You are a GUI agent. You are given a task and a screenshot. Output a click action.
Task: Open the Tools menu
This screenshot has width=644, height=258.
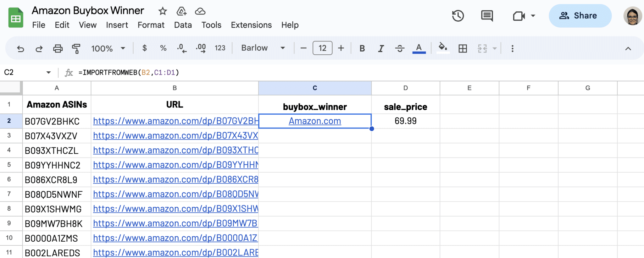point(211,25)
